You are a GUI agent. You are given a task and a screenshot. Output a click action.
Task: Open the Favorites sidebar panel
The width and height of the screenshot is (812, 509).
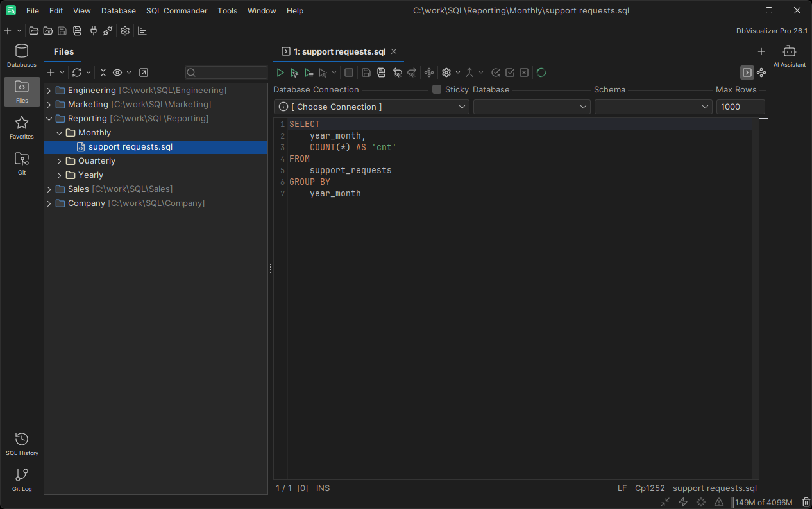click(22, 128)
